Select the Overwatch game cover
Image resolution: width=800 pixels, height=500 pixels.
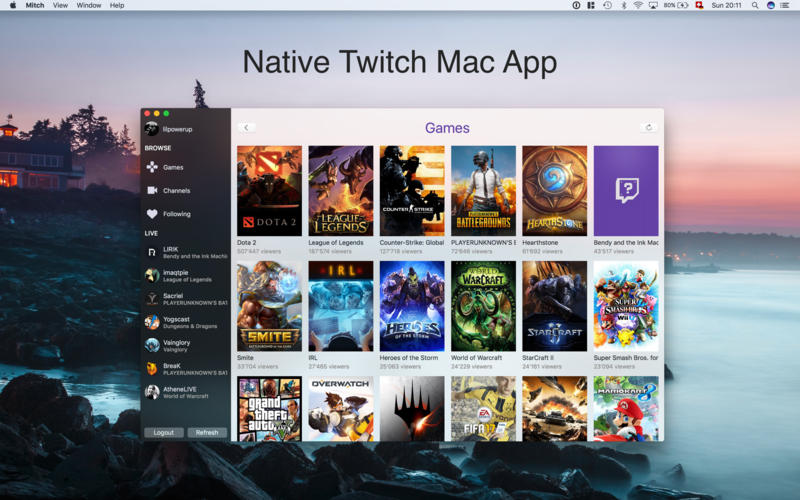[341, 409]
